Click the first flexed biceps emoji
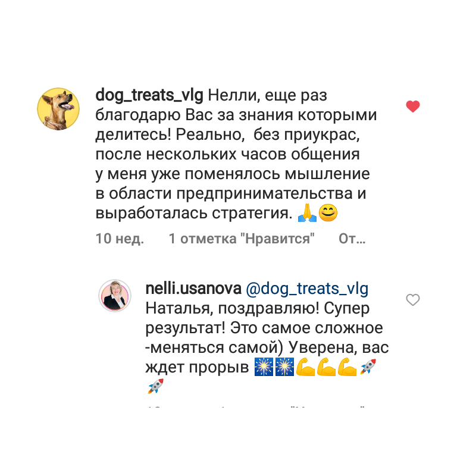 (305, 367)
